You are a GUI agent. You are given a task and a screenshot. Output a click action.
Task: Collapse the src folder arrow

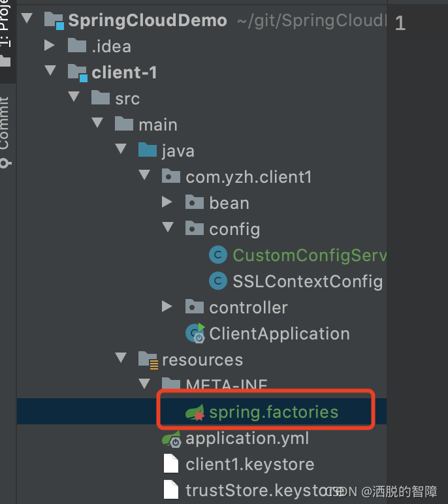pyautogui.click(x=74, y=97)
